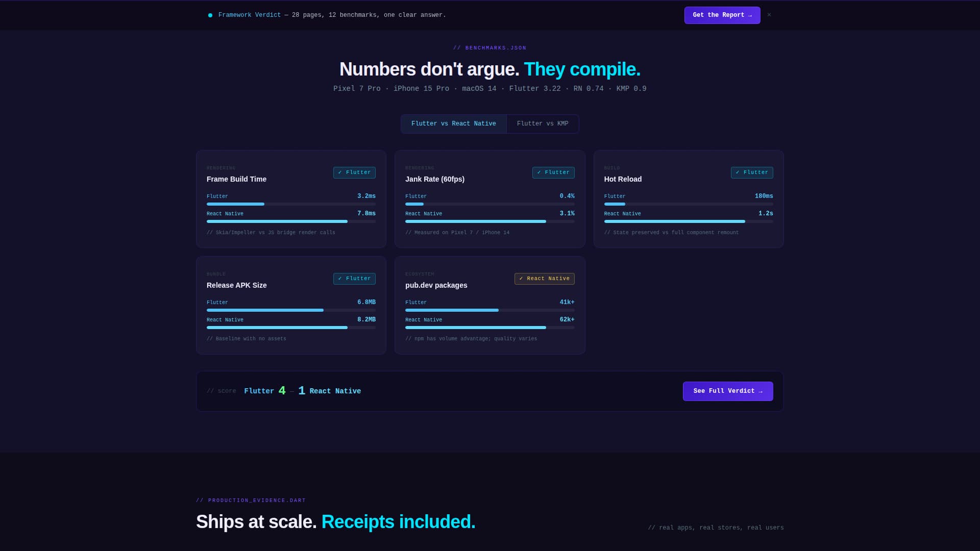Click the npm has volume advantage note
The image size is (980, 551).
pyautogui.click(x=471, y=339)
